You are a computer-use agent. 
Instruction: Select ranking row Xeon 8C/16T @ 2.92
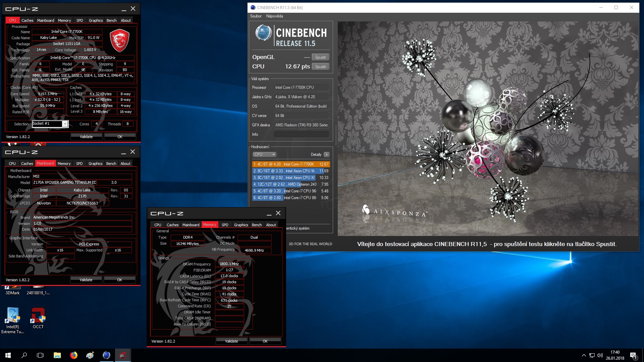click(291, 178)
